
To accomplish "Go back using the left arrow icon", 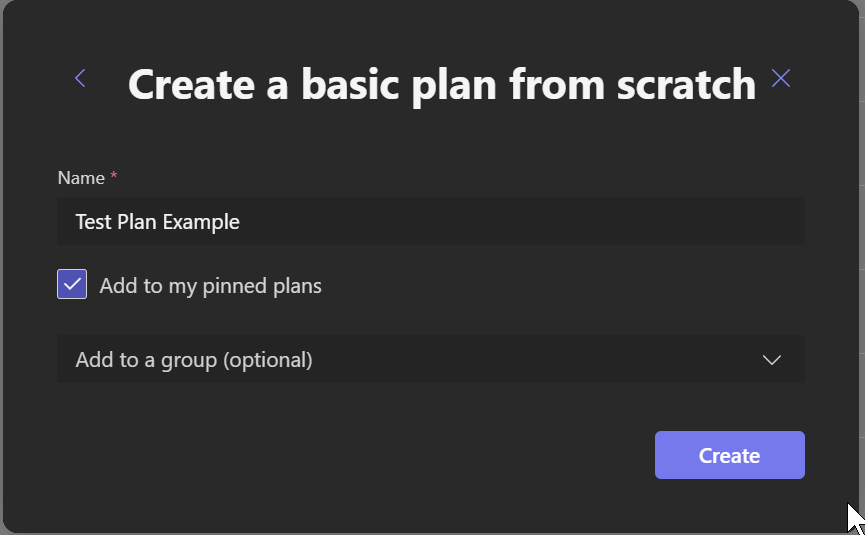I will click(80, 78).
